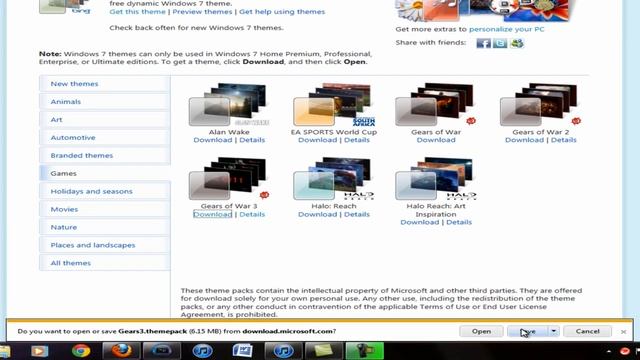Download the first Gears of War theme
The image size is (640, 360).
[436, 140]
